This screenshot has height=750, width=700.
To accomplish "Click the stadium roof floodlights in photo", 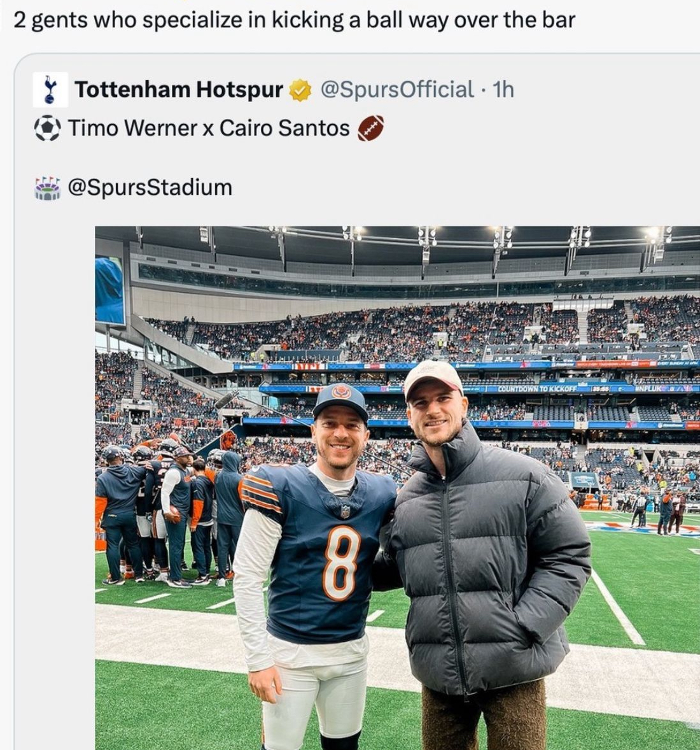I will [426, 236].
